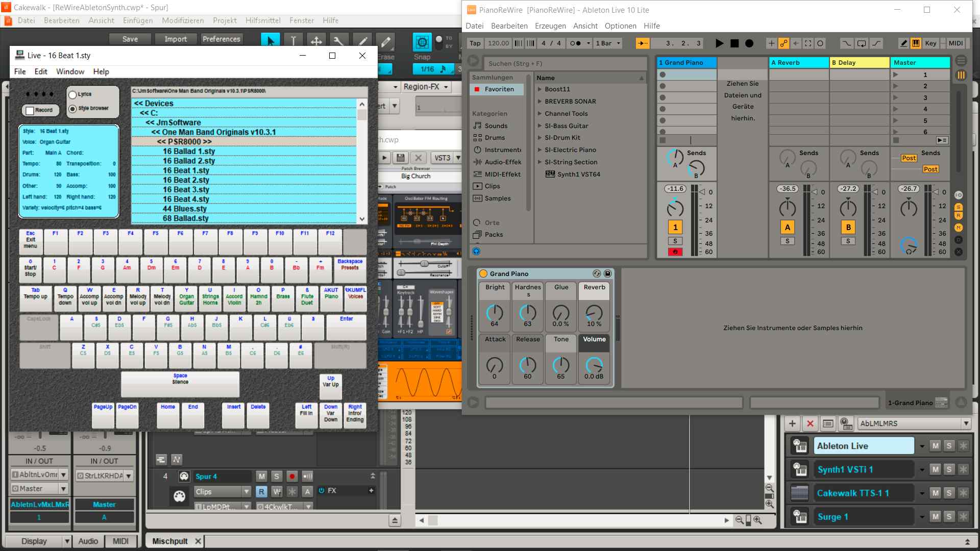The height and width of the screenshot is (551, 980).
Task: Click Ableton's round record button
Action: (749, 43)
